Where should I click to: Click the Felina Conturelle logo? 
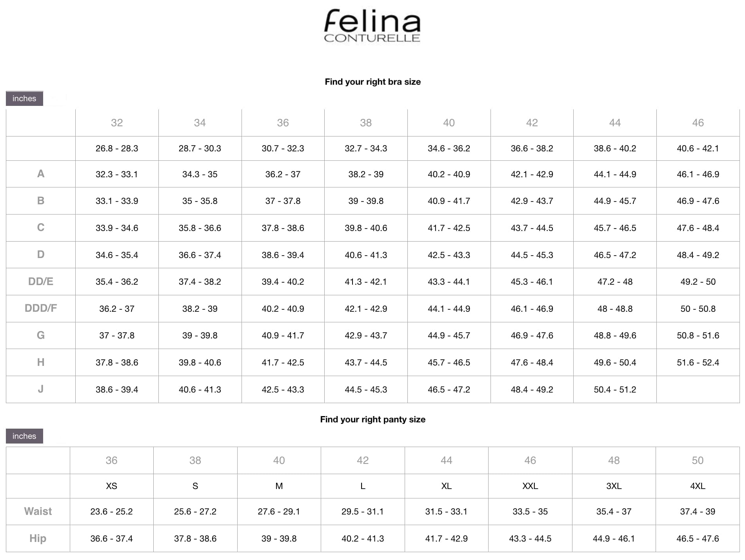[372, 26]
